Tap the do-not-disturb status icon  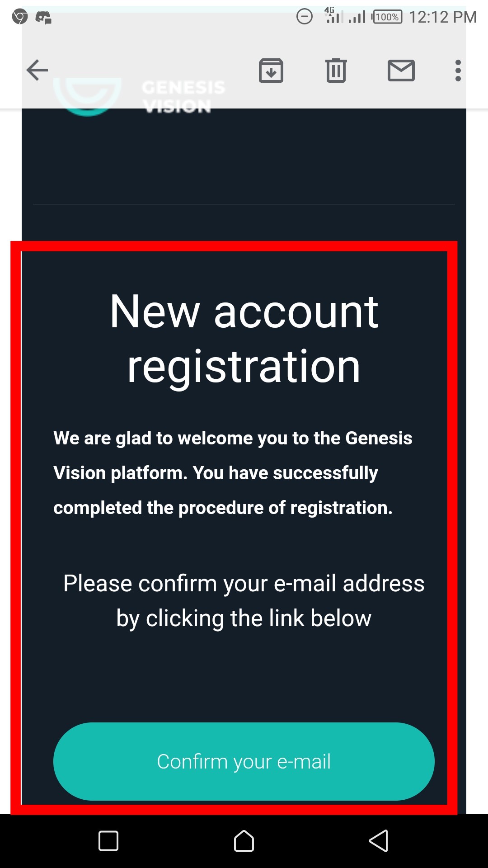pyautogui.click(x=305, y=17)
